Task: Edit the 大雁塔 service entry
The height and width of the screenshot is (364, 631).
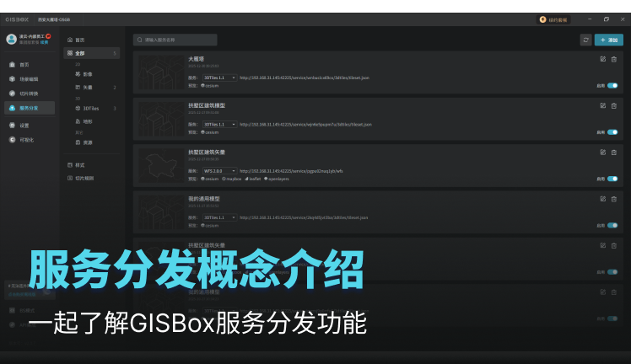Action: click(602, 59)
